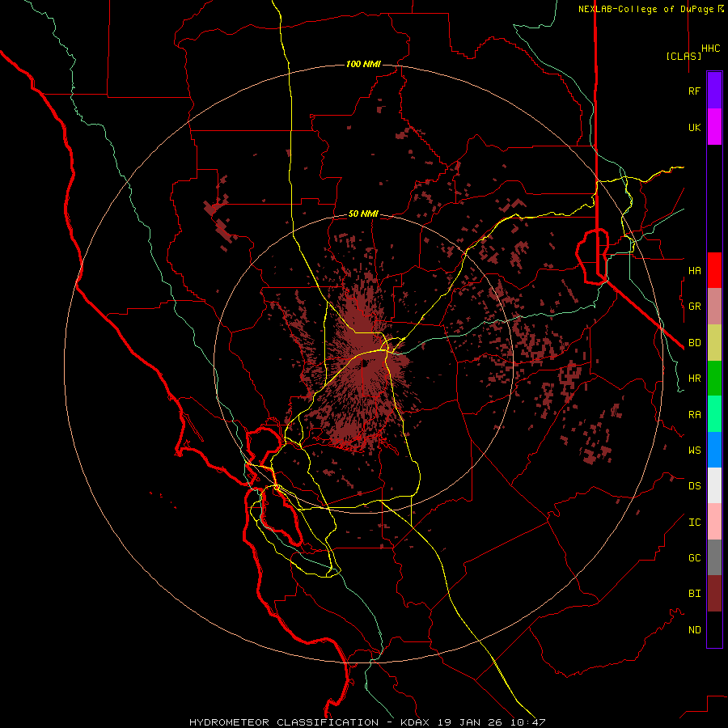Click the GC gray legend swatch
Screen dimensions: 728x728
(x=714, y=557)
